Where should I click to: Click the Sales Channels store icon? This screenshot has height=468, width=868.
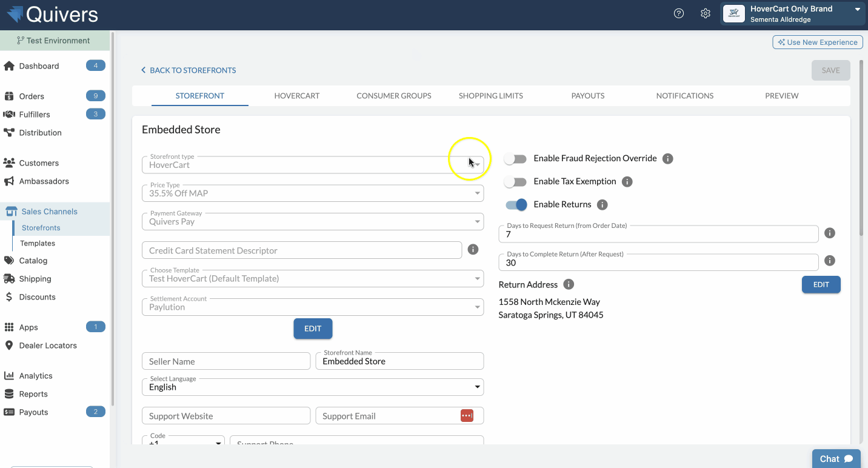pos(12,211)
